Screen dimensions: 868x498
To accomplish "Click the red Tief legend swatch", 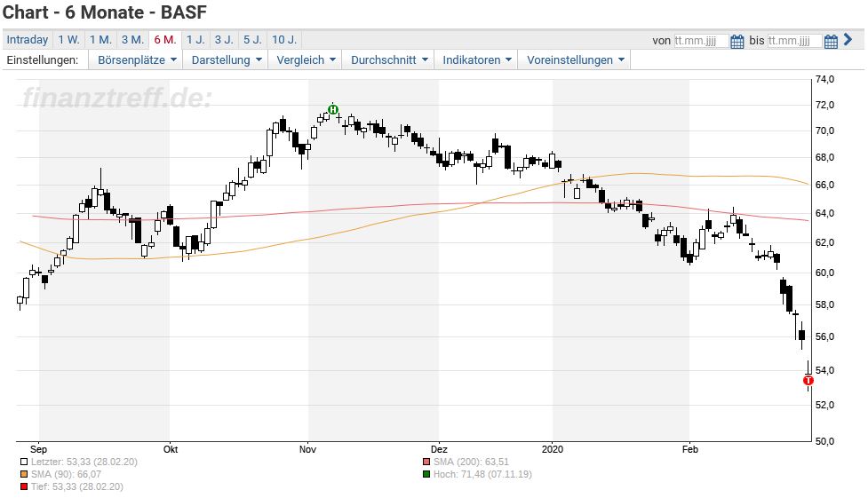I will click(24, 487).
